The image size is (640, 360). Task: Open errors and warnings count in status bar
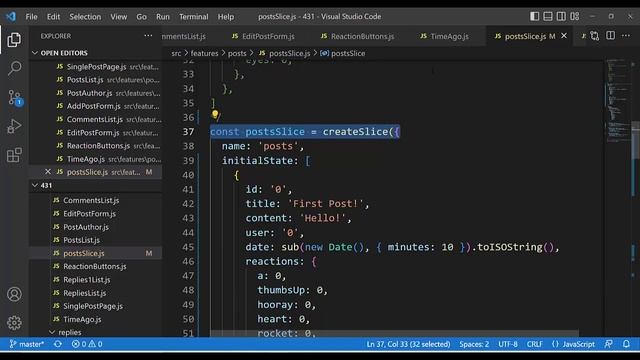click(x=87, y=344)
